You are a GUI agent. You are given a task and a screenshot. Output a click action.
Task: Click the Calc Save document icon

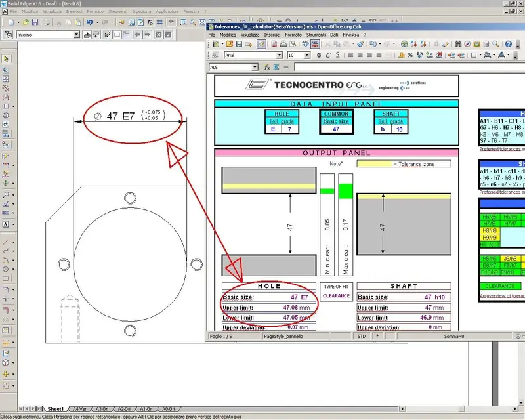(x=240, y=44)
